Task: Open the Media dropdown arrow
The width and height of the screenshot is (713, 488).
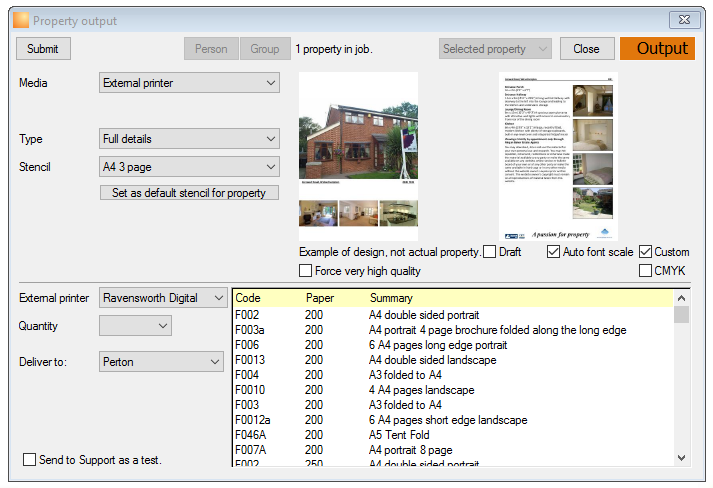Action: coord(271,83)
